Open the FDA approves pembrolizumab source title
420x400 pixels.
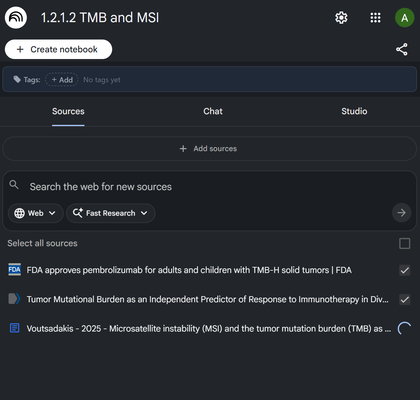pyautogui.click(x=189, y=270)
